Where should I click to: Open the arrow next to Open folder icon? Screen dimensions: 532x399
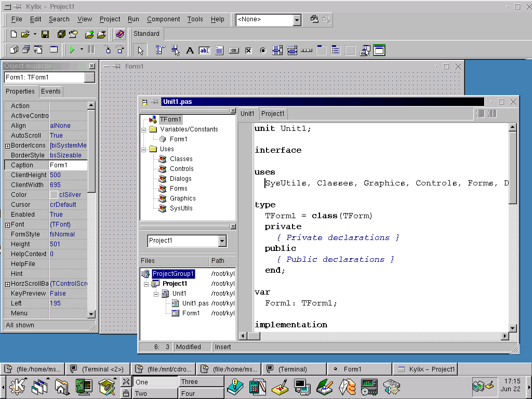click(x=35, y=34)
